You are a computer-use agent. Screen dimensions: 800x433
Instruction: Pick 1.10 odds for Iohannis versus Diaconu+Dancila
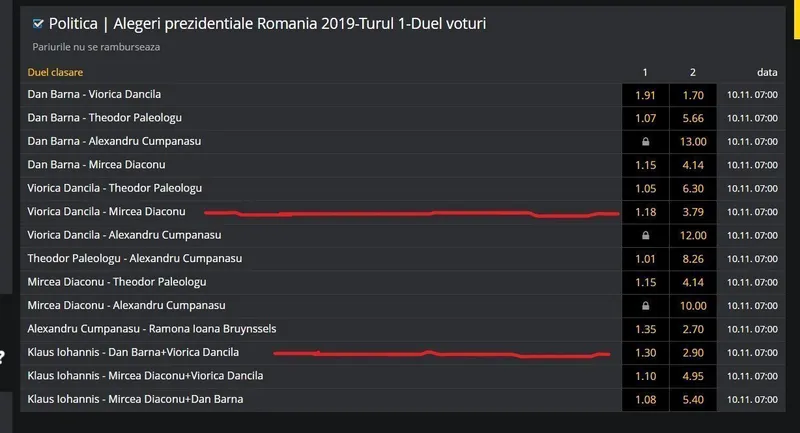pos(645,375)
